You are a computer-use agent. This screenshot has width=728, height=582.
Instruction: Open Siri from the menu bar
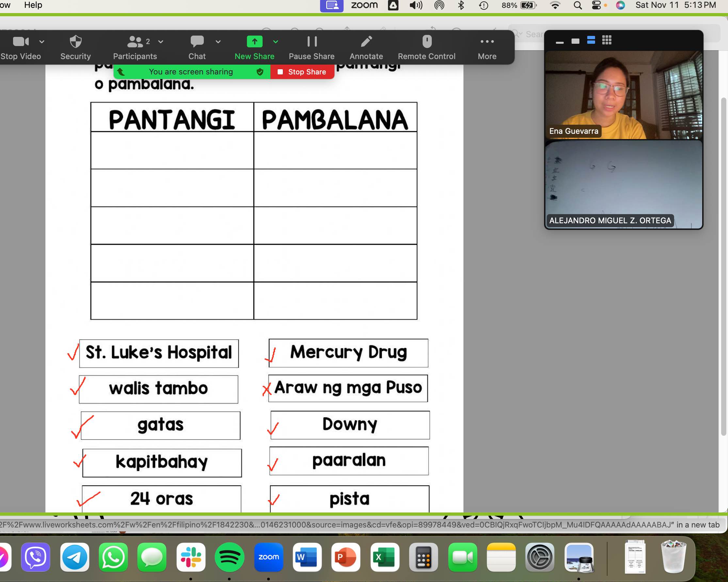621,6
